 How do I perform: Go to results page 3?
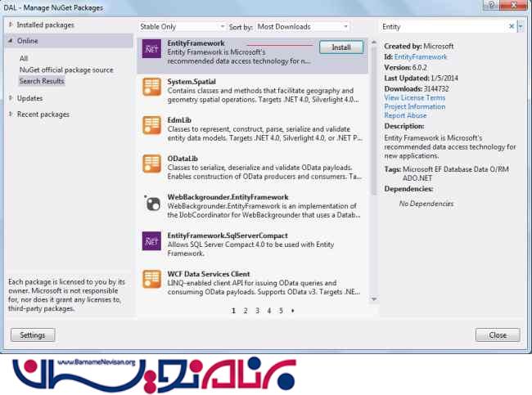[257, 311]
